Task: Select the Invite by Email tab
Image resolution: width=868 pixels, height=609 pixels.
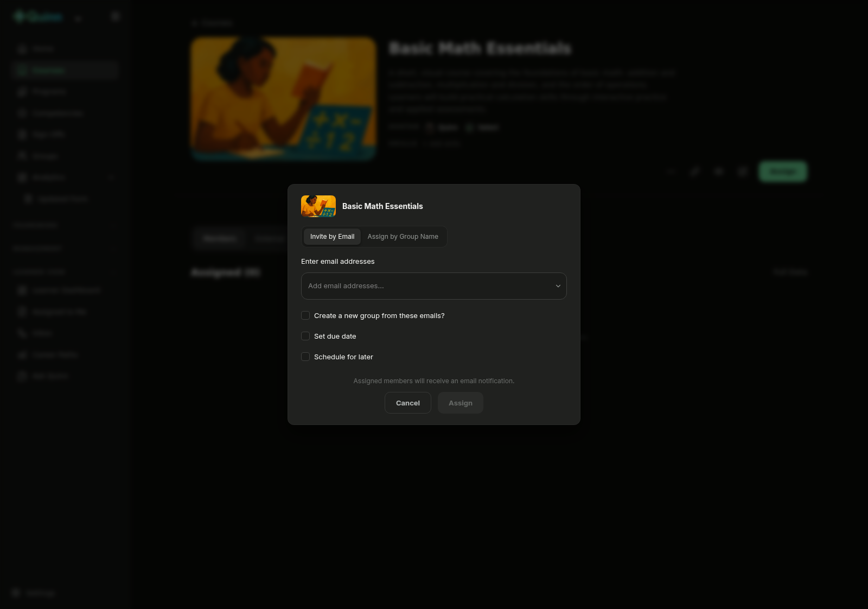Action: click(x=332, y=237)
